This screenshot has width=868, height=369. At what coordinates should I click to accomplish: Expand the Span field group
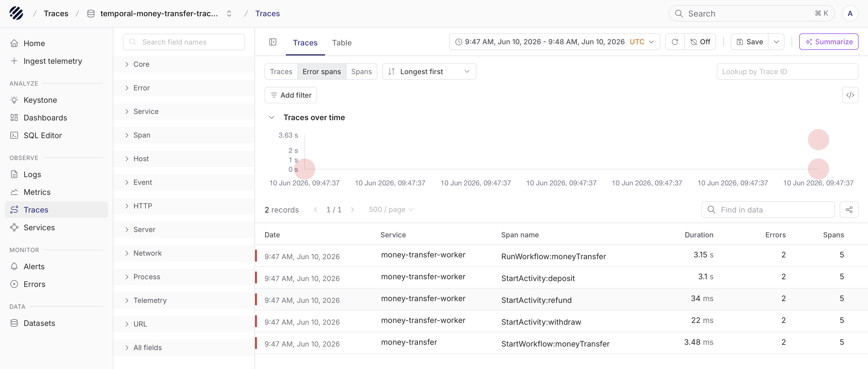pos(184,135)
